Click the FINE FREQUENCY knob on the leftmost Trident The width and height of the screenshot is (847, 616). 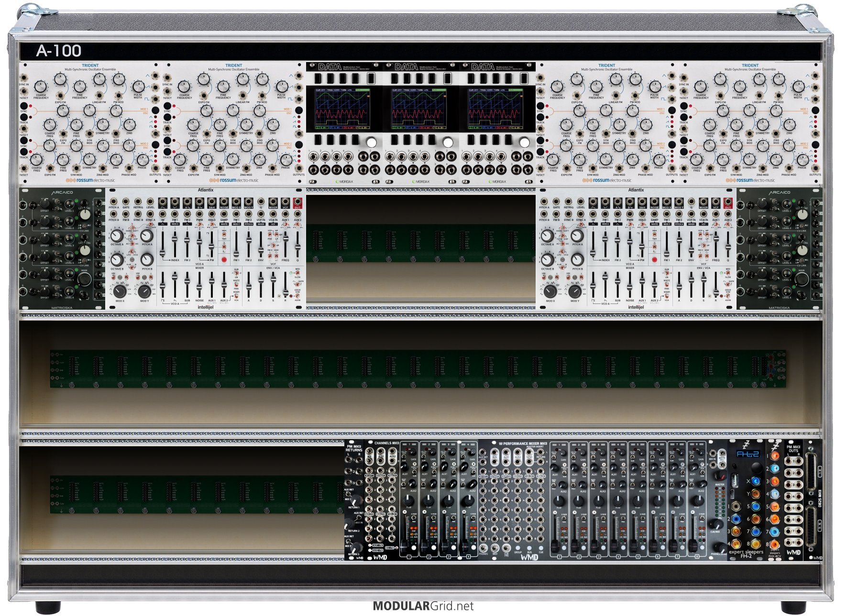(x=79, y=87)
